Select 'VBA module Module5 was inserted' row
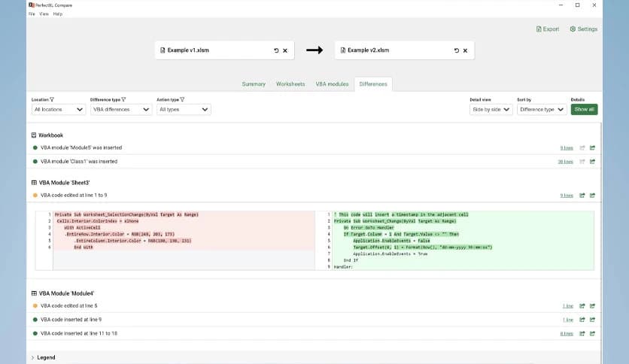Screen dimensions: 629x364 tap(314, 148)
